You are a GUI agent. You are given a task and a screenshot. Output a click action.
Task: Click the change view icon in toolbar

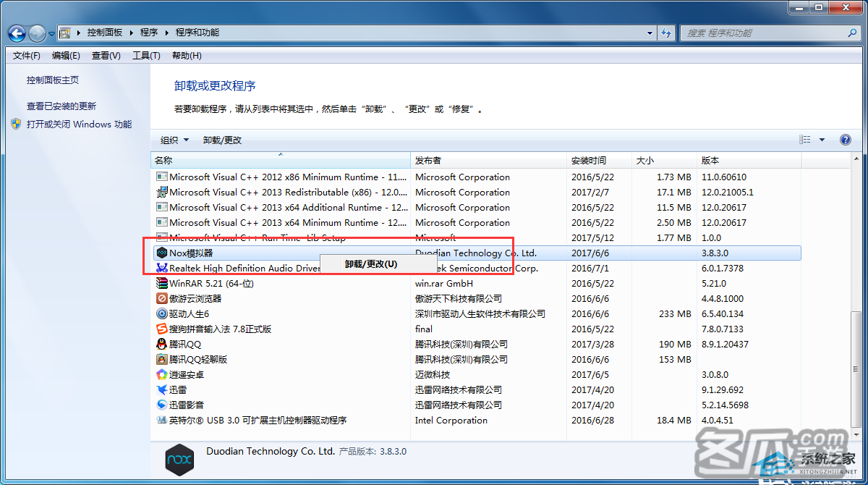click(805, 140)
